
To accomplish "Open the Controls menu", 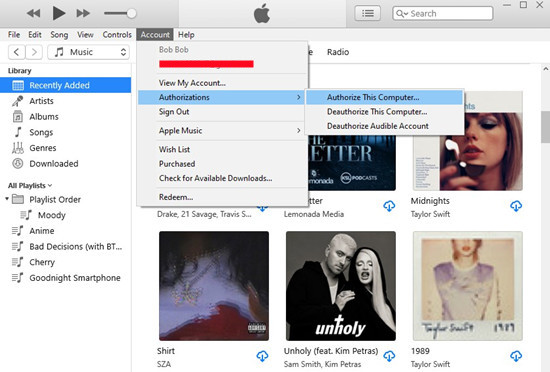I will coord(117,35).
